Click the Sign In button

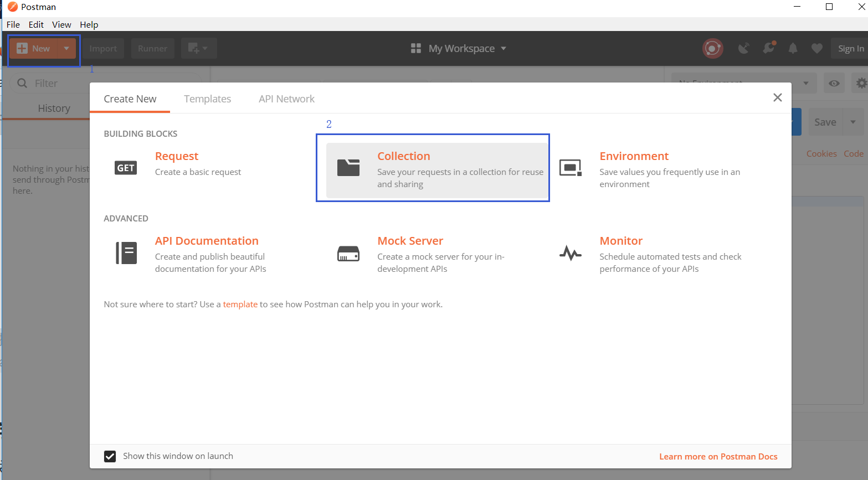click(850, 49)
